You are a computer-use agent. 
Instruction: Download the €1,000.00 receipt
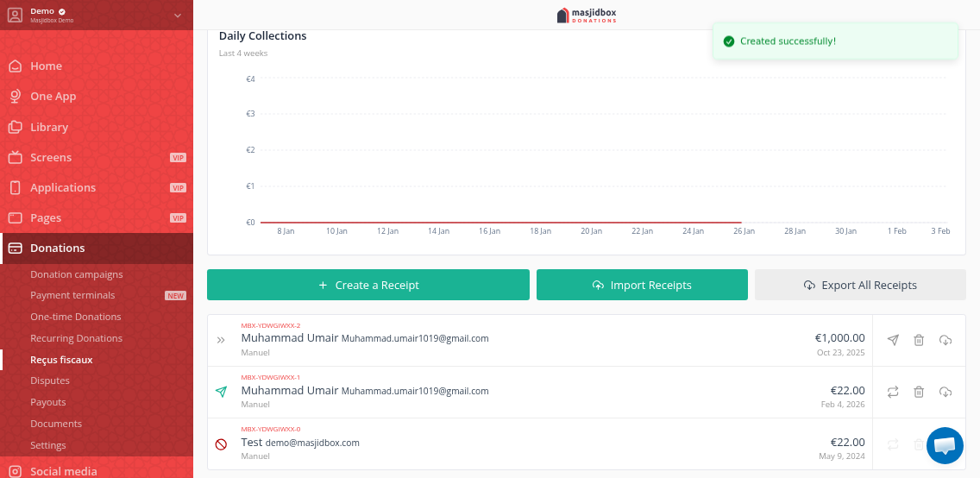(945, 340)
